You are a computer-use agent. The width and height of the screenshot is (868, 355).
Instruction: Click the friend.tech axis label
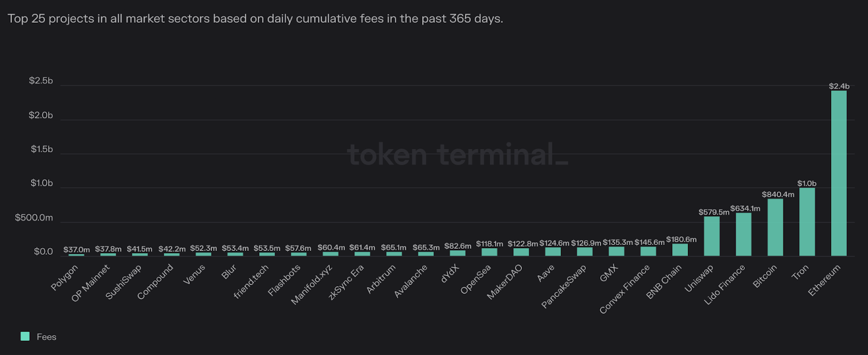click(251, 281)
